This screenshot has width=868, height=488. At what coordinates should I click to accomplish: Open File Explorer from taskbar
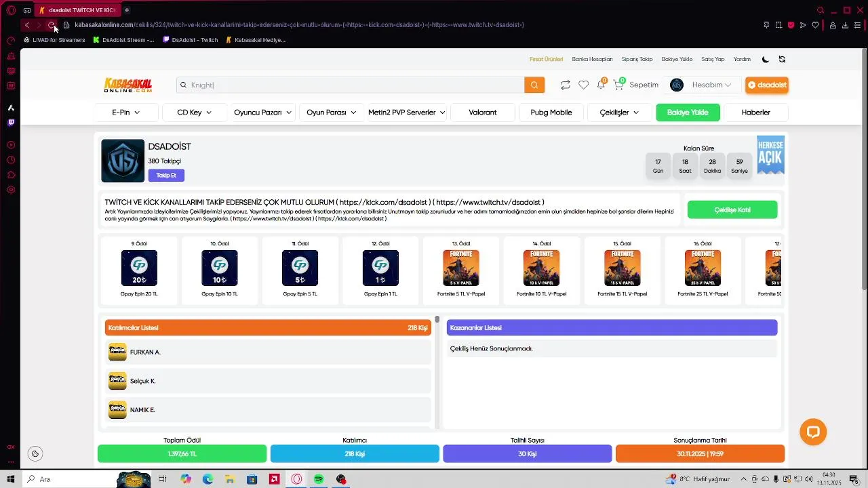(230, 479)
